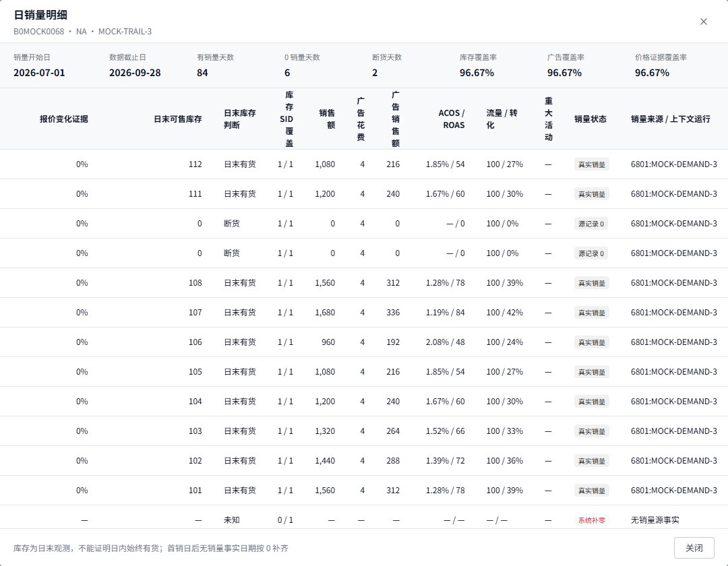The height and width of the screenshot is (566, 728).
Task: Click the B0MOCK0068 ASIN text
Action: click(x=38, y=32)
